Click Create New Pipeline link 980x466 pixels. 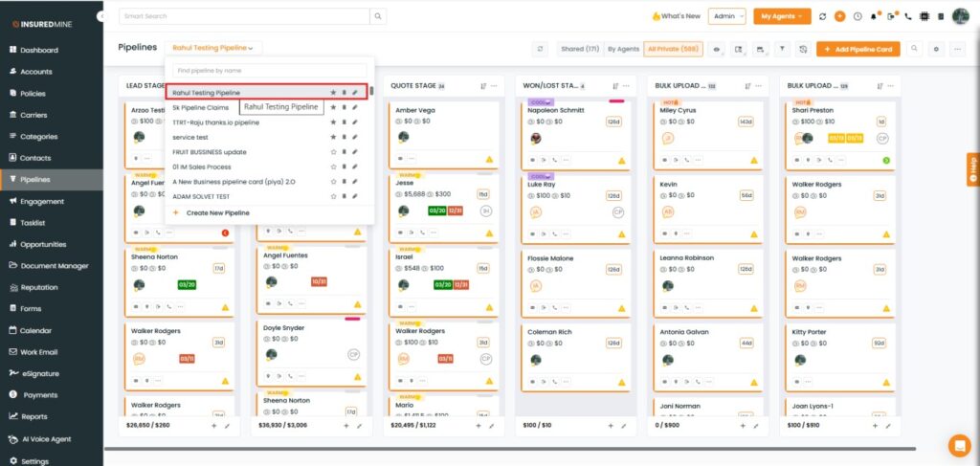click(x=217, y=212)
